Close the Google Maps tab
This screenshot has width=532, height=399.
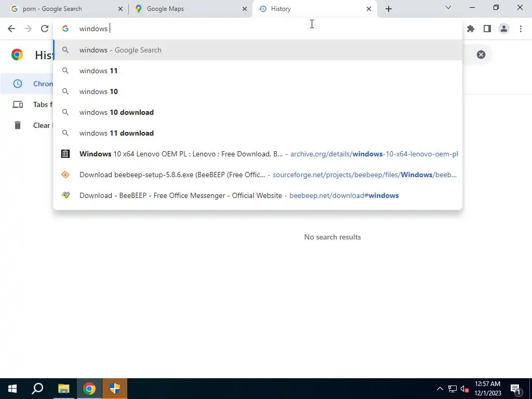[x=245, y=9]
